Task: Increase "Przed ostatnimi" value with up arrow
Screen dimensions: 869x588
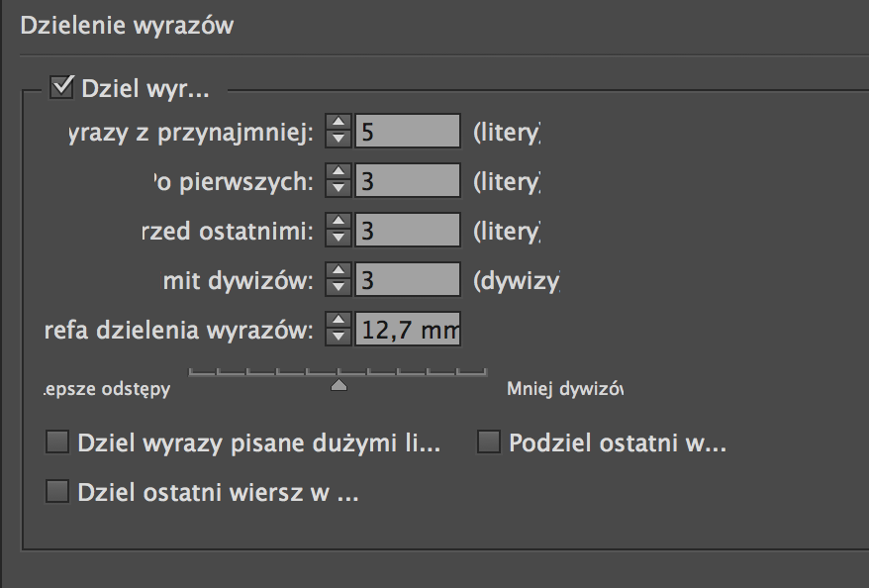Action: pos(338,222)
